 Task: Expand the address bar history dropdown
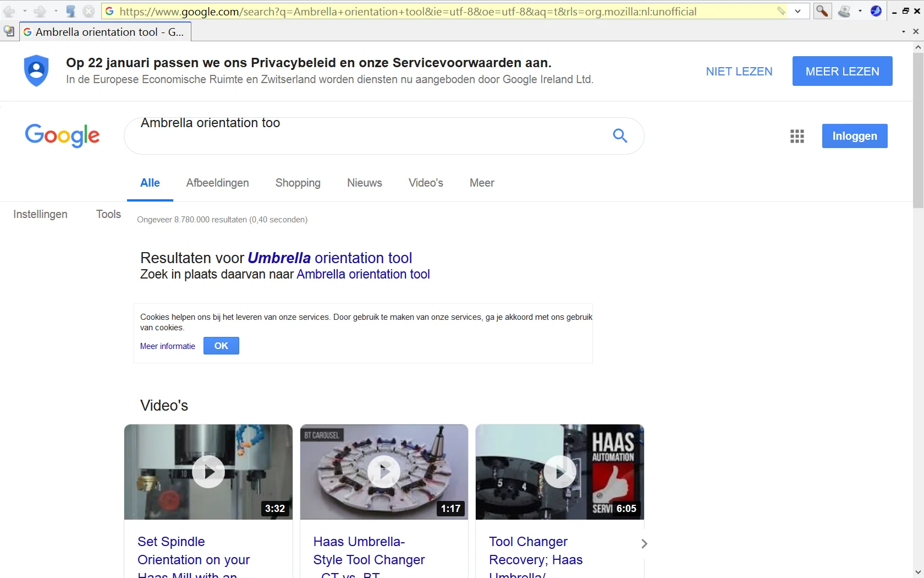click(x=798, y=11)
